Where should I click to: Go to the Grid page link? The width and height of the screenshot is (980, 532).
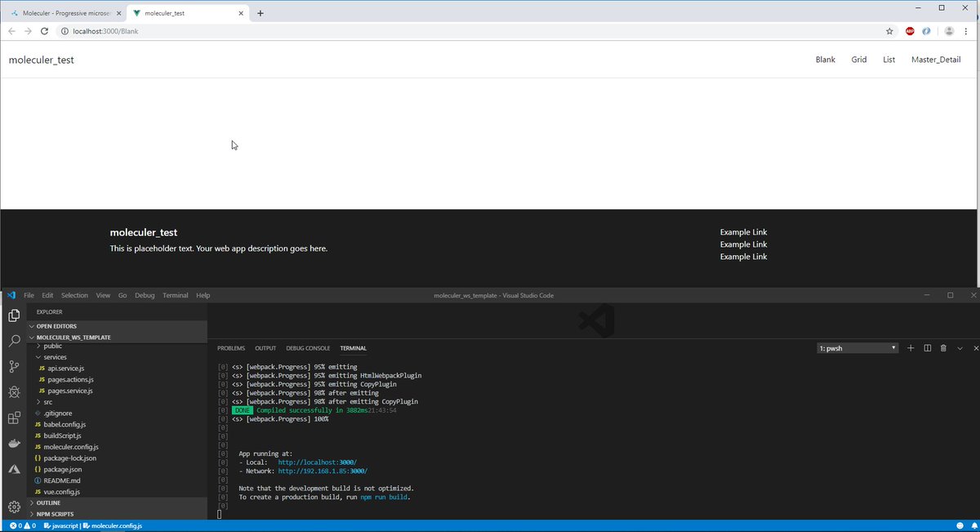tap(858, 60)
